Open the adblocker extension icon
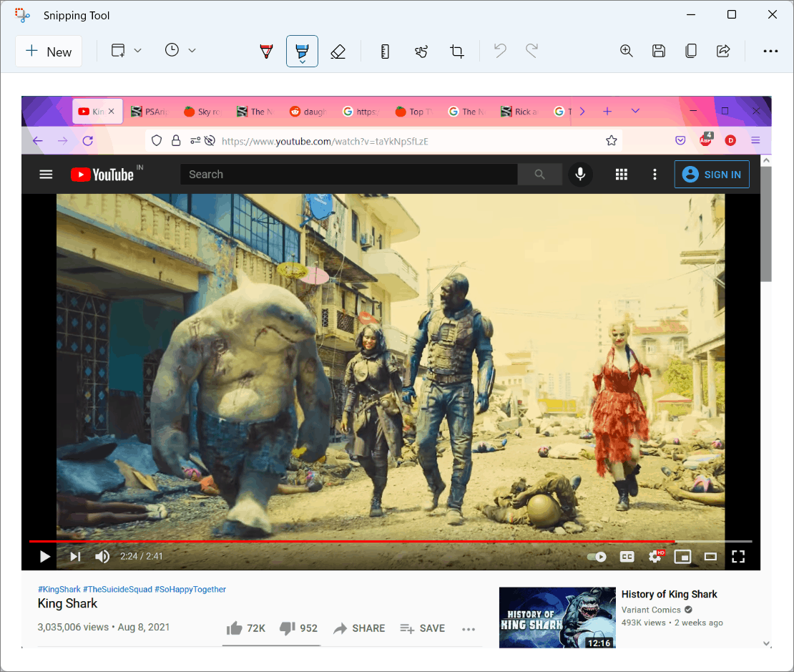794x672 pixels. click(705, 140)
